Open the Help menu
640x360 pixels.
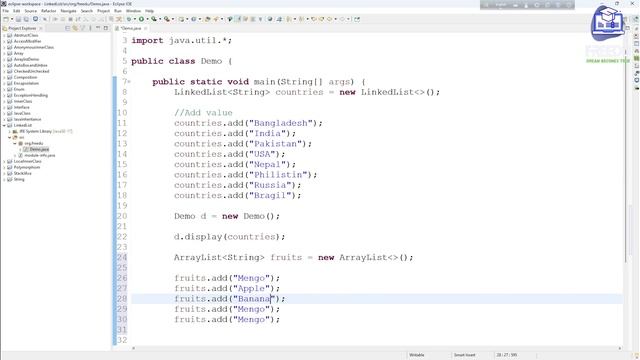[149, 11]
